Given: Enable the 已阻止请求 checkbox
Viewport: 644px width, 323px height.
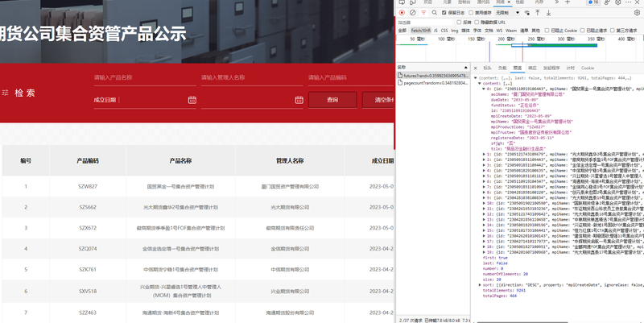Looking at the screenshot, I should point(582,31).
